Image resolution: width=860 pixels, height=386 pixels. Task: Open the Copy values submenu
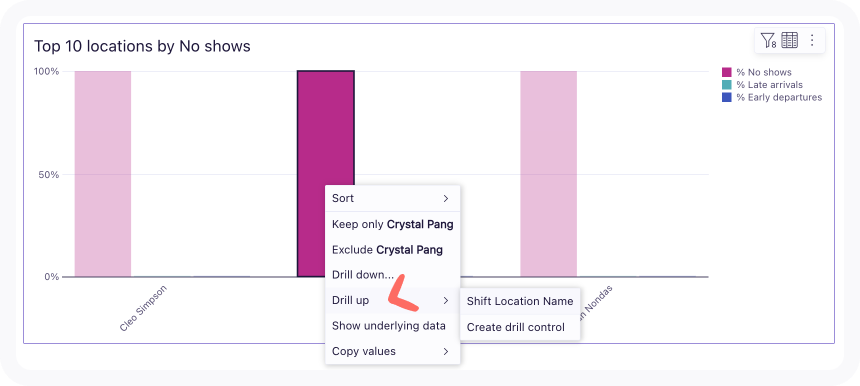tap(392, 351)
